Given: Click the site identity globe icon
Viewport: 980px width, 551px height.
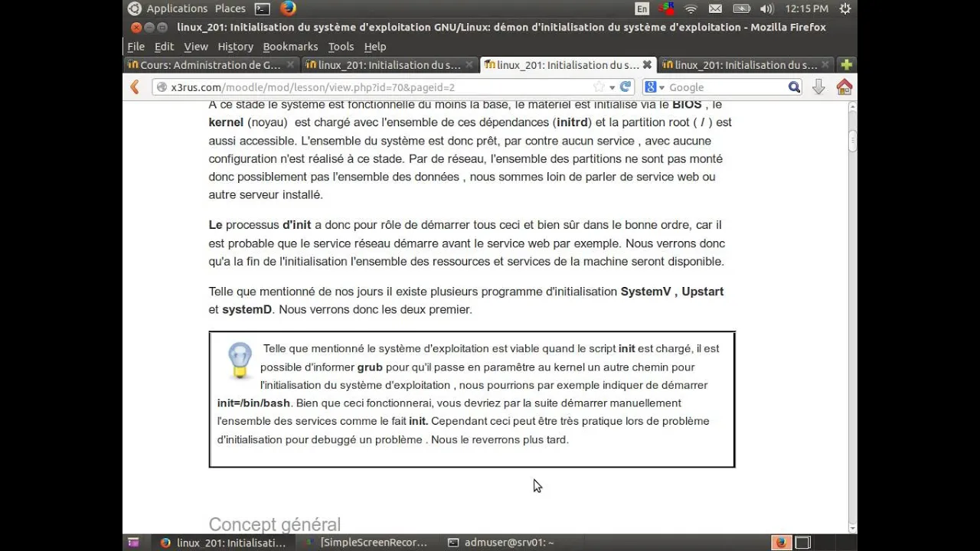Looking at the screenshot, I should 162,87.
